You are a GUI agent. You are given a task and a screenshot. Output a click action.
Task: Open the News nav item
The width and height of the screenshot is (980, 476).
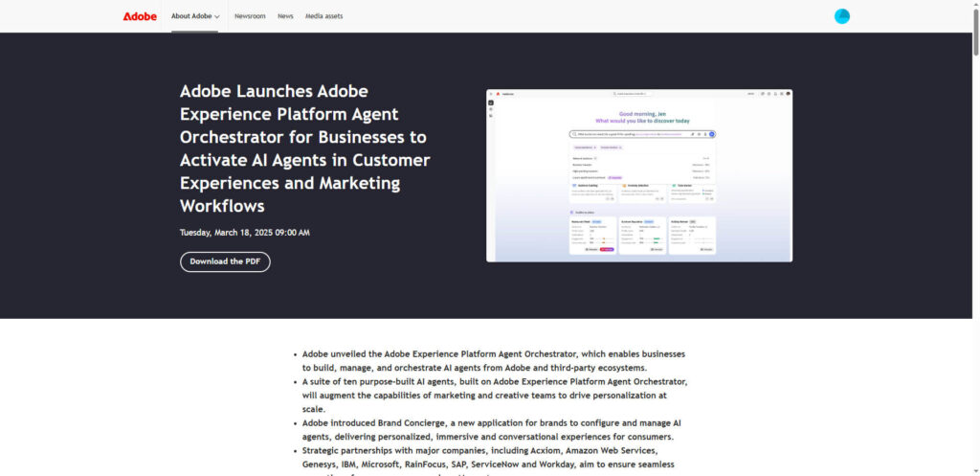point(285,16)
